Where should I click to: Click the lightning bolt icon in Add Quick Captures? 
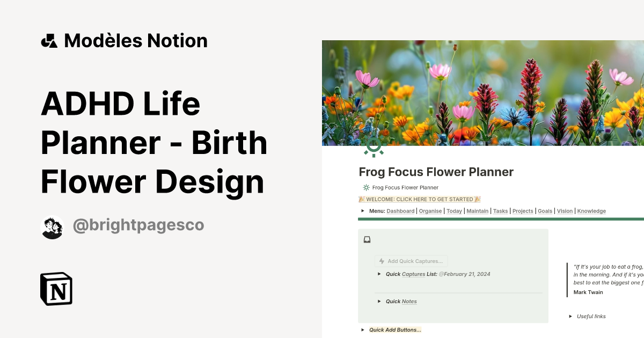tap(381, 261)
